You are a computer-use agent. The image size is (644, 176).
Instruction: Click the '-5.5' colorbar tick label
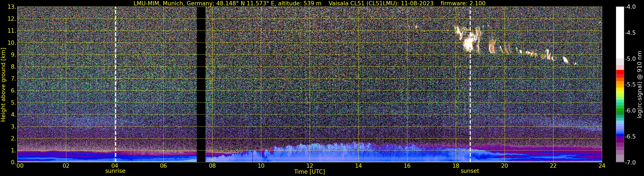(630, 85)
